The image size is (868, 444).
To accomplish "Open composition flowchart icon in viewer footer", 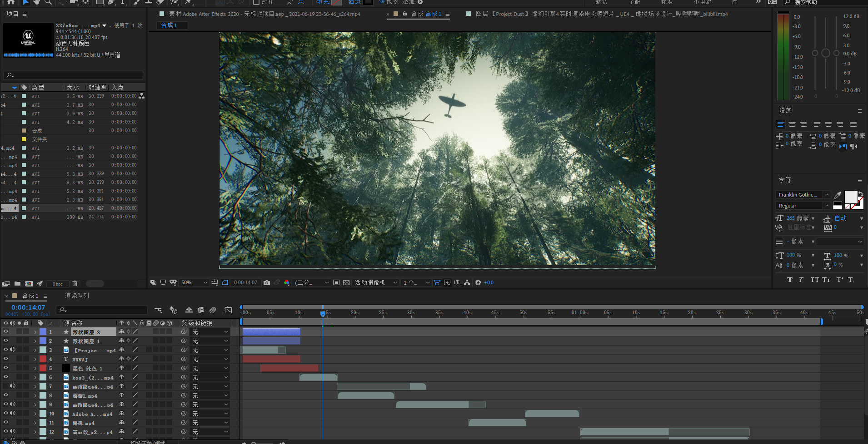I will (467, 282).
